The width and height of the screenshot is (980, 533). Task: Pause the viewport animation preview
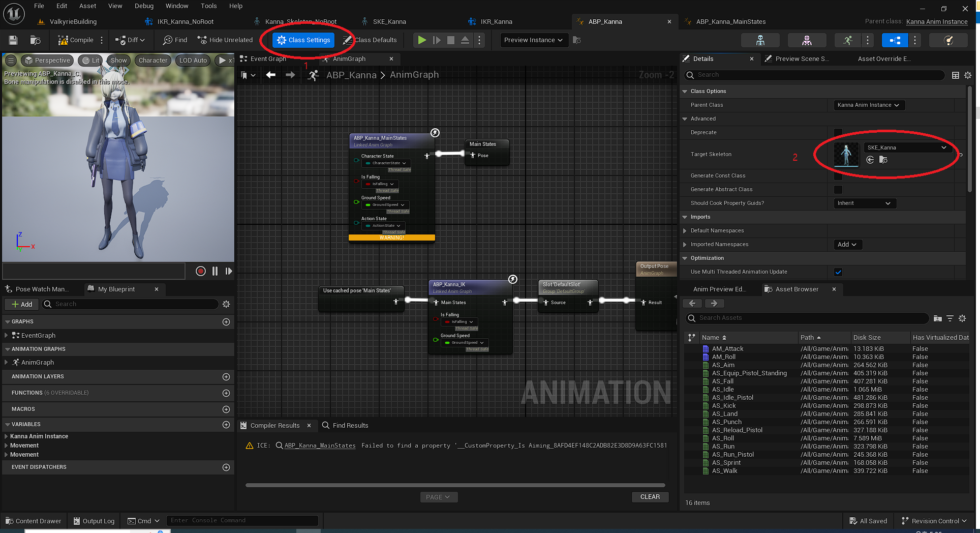coord(215,271)
